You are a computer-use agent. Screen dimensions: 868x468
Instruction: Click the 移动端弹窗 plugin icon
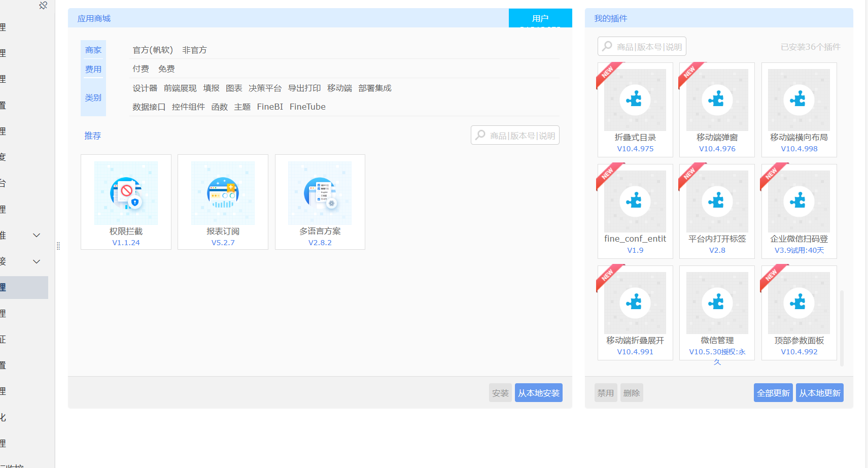coord(717,100)
